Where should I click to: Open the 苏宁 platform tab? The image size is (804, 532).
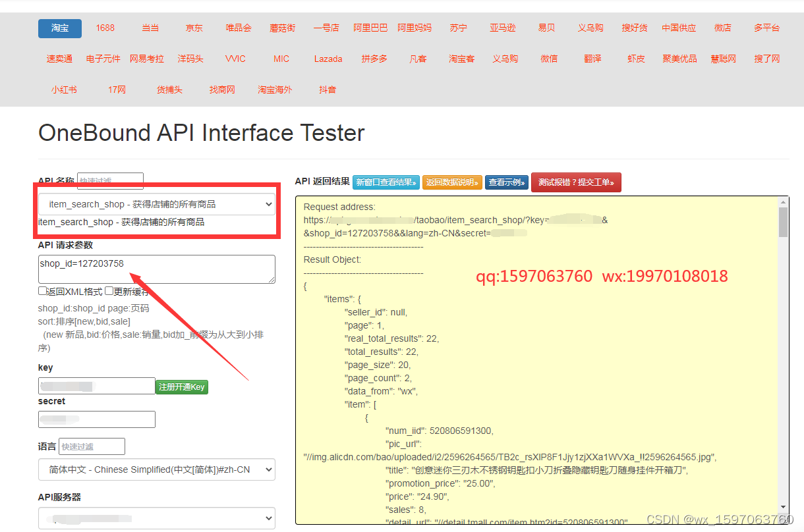point(459,28)
